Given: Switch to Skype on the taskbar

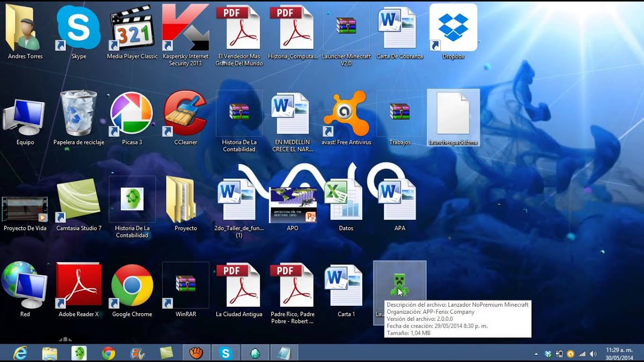Looking at the screenshot, I should pos(225,353).
